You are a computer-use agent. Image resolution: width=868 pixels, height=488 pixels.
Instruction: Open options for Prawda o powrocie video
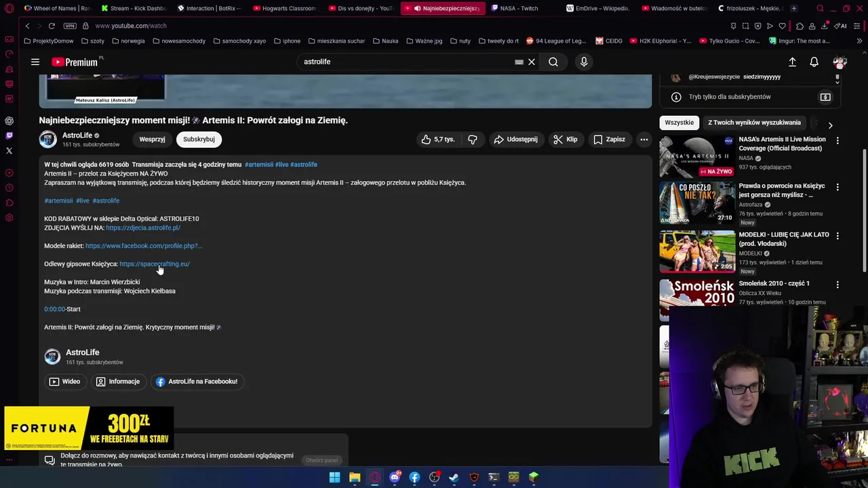point(837,186)
